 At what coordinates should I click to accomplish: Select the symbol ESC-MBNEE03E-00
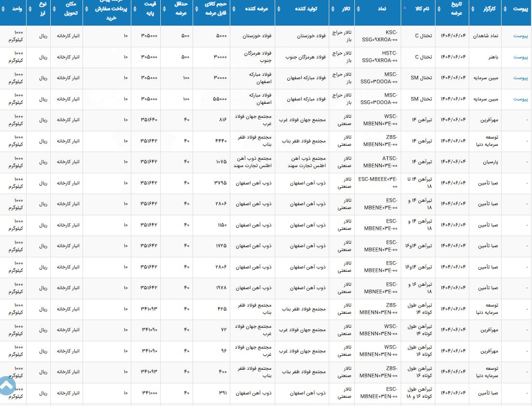tap(380, 288)
